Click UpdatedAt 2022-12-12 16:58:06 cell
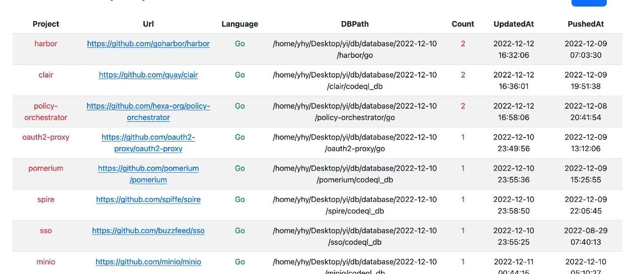 514,112
